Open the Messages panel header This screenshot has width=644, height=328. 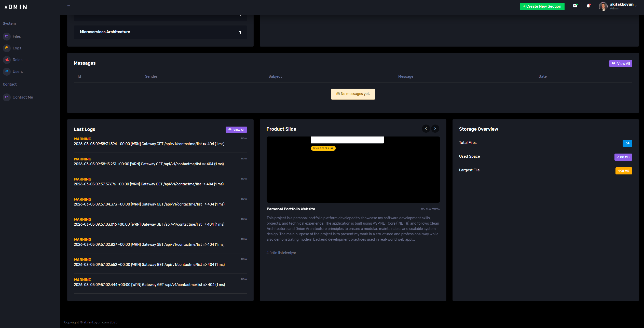(x=85, y=63)
